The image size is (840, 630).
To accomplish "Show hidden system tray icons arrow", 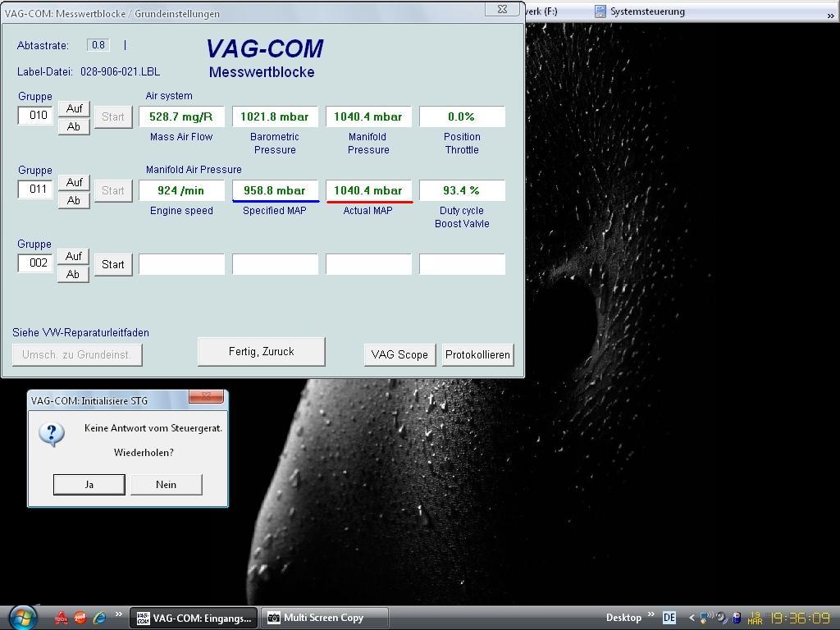I will 692,618.
